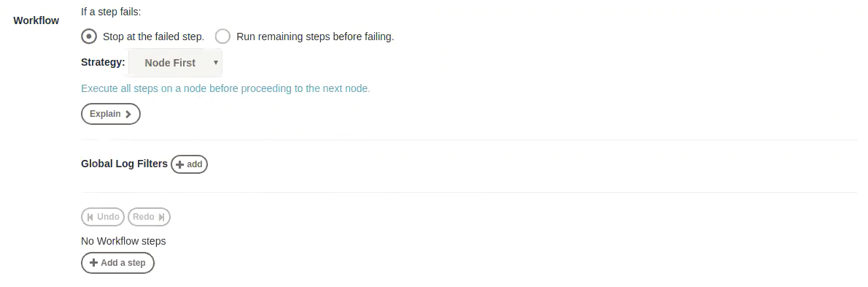Click the Redo step-forward arrow icon
The width and height of the screenshot is (868, 287).
162,217
